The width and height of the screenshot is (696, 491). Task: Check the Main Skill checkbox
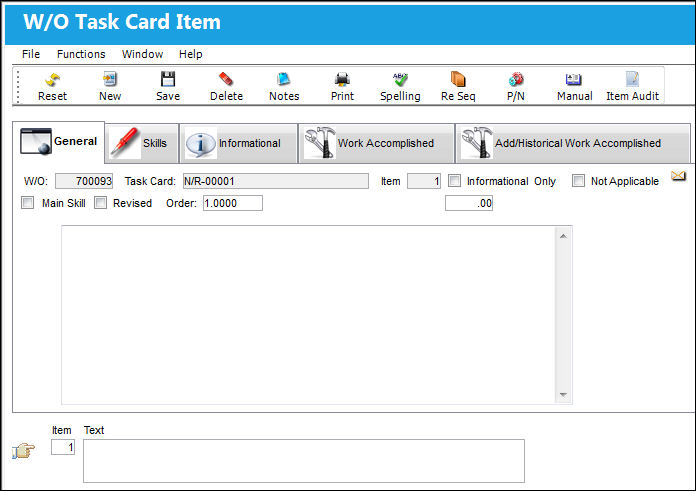[x=28, y=203]
